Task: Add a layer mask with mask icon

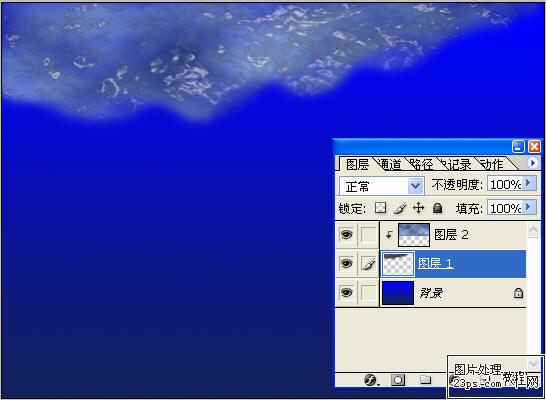Action: pyautogui.click(x=398, y=380)
